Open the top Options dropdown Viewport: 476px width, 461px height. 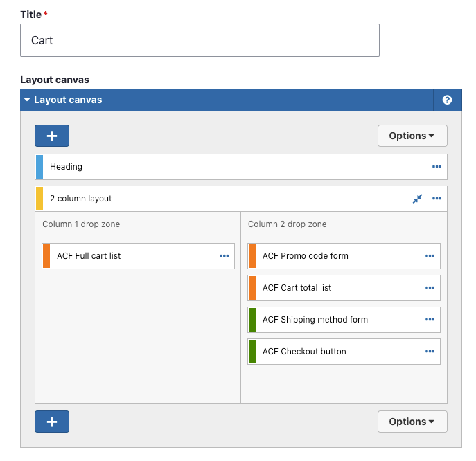(x=412, y=136)
